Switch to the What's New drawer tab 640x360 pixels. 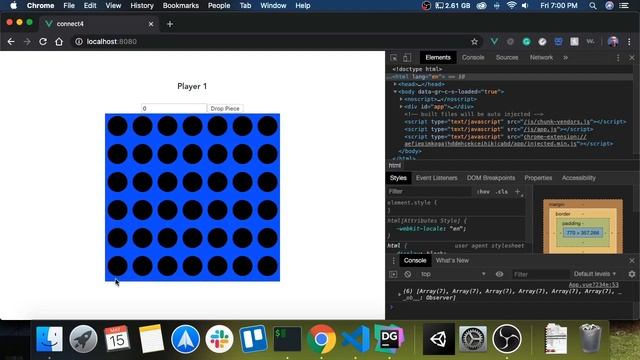pyautogui.click(x=452, y=260)
